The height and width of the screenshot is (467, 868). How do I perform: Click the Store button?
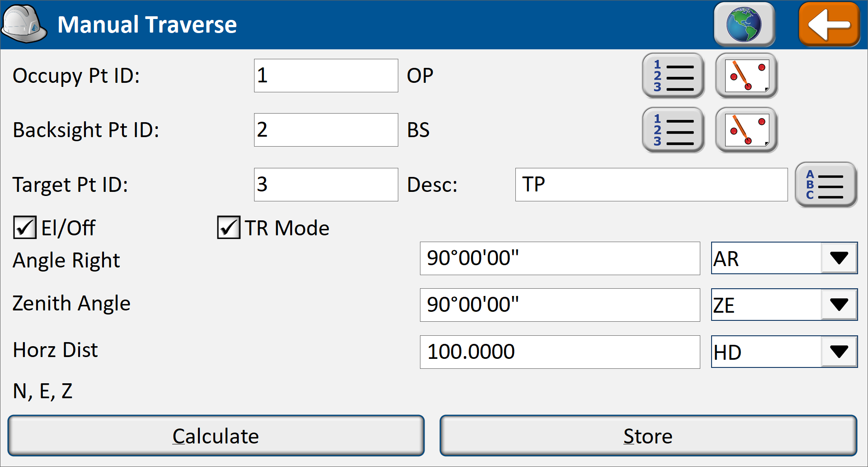[648, 436]
